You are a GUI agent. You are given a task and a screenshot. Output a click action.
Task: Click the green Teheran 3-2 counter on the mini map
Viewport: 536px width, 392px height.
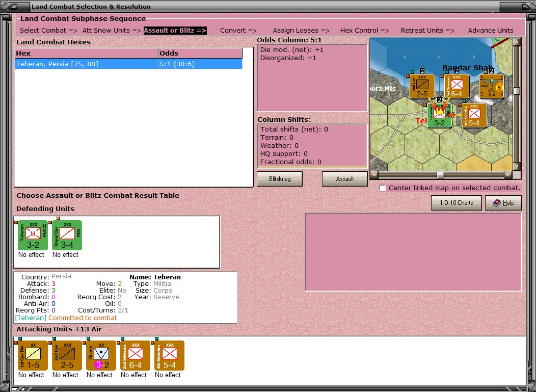point(439,115)
